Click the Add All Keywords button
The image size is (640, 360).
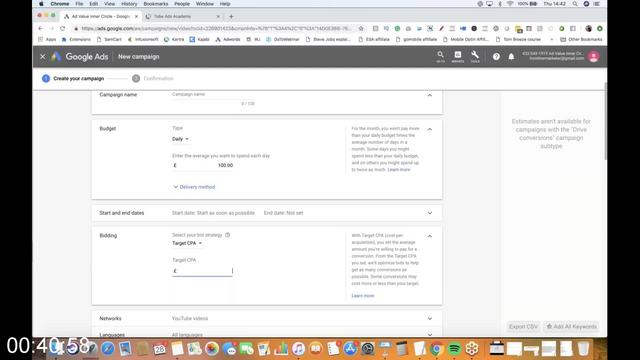coord(571,327)
